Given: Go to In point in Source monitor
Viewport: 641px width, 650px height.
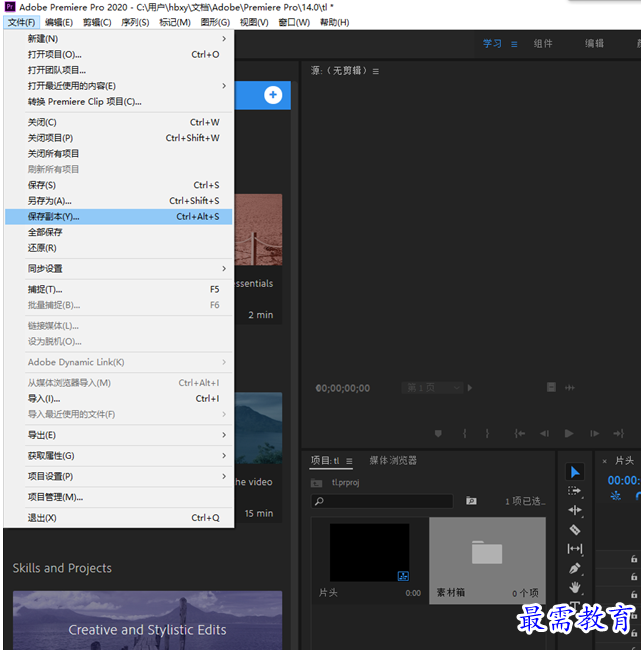Looking at the screenshot, I should [x=520, y=434].
